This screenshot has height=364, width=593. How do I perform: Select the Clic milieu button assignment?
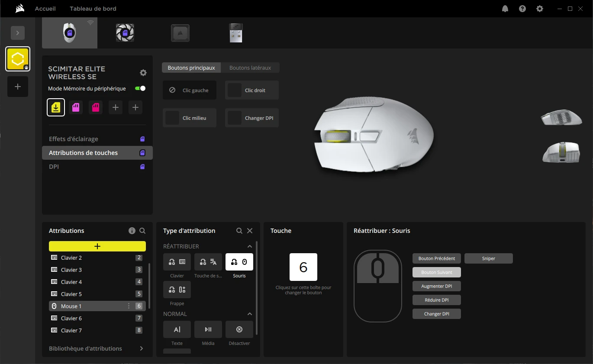click(x=190, y=118)
